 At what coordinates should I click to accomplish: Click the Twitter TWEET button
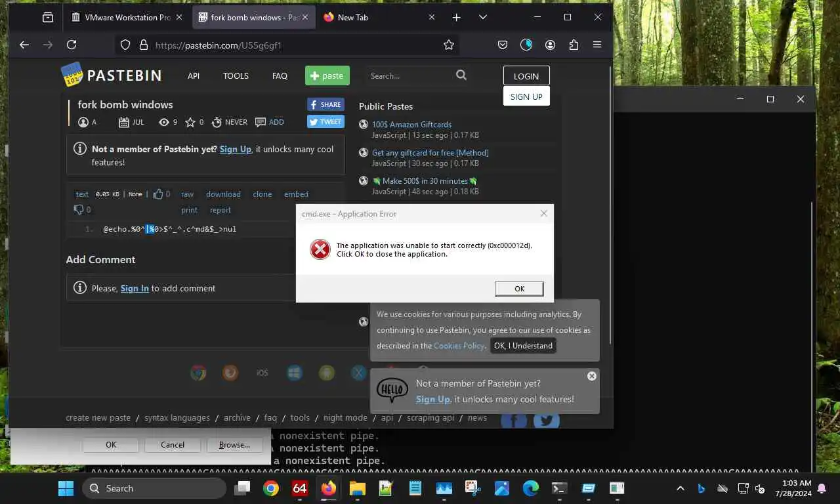[325, 121]
